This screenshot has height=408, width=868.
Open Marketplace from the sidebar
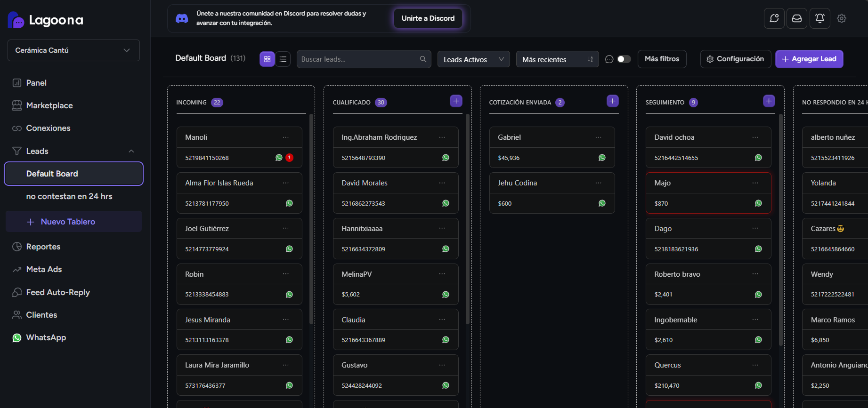coord(49,105)
